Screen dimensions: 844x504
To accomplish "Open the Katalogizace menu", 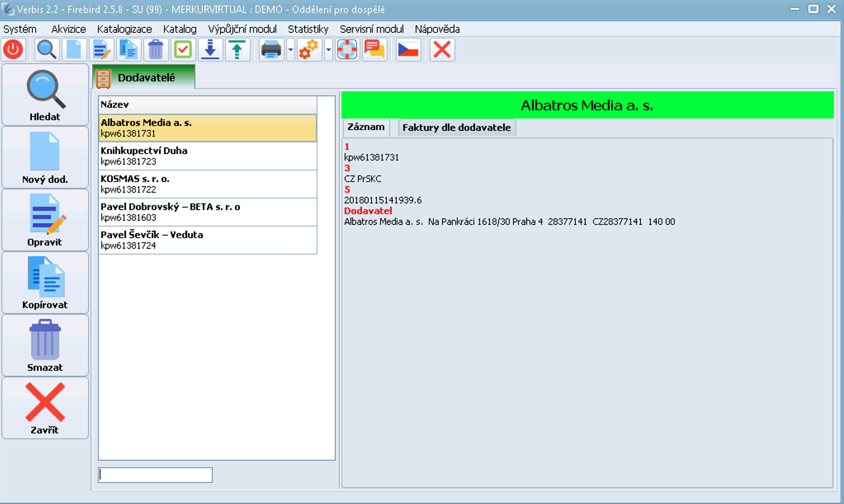I will point(124,29).
